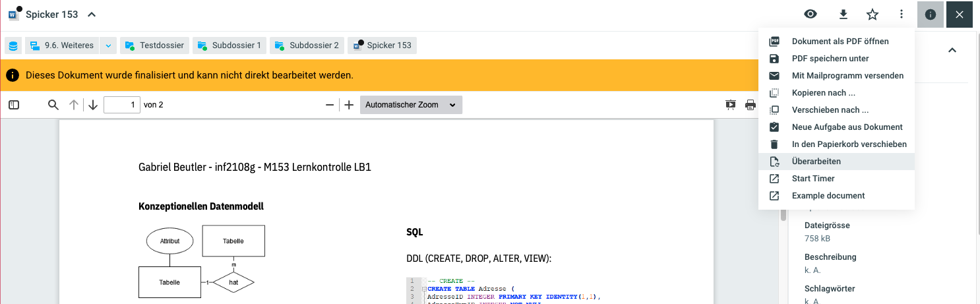Click the print icon in the PDF toolbar
Viewport: 980px width, 304px height.
click(x=750, y=105)
